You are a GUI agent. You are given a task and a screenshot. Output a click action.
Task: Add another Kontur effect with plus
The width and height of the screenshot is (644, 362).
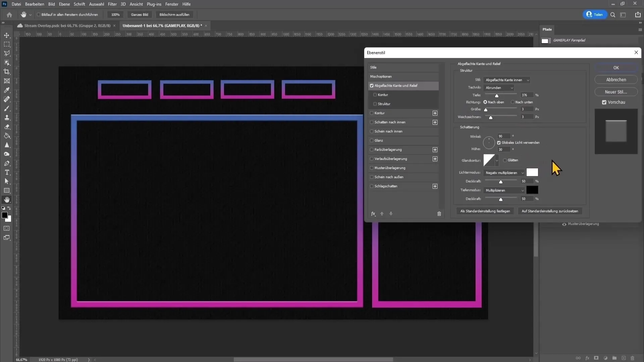point(435,113)
